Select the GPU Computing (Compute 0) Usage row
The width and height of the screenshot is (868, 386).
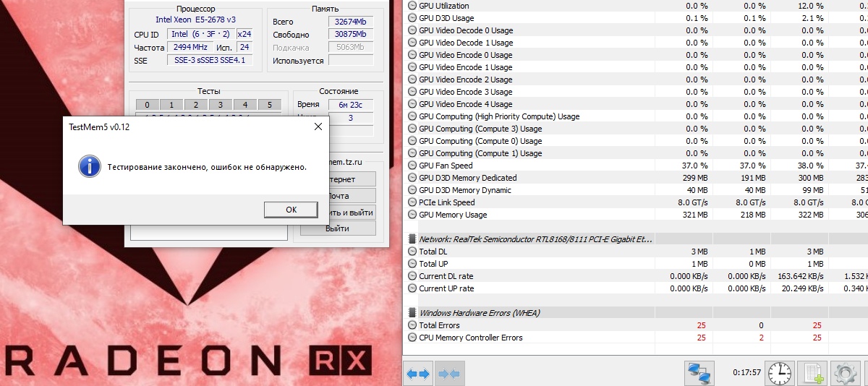635,141
